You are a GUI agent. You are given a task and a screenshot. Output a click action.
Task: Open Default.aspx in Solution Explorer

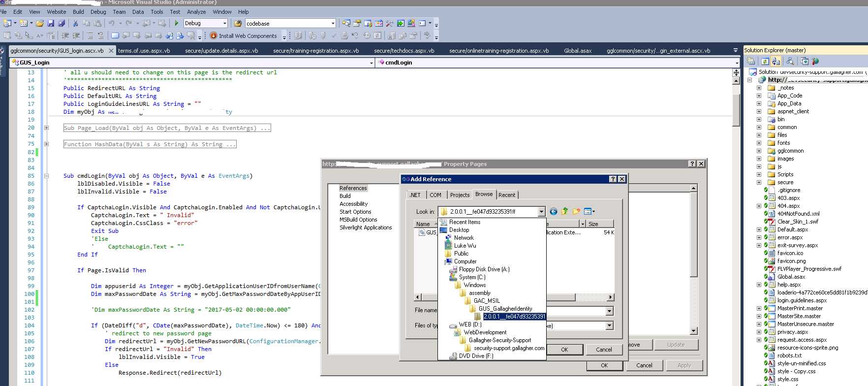792,229
